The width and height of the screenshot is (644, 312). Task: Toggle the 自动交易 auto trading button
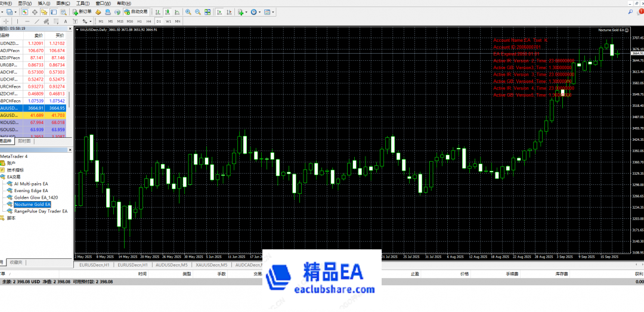(135, 11)
